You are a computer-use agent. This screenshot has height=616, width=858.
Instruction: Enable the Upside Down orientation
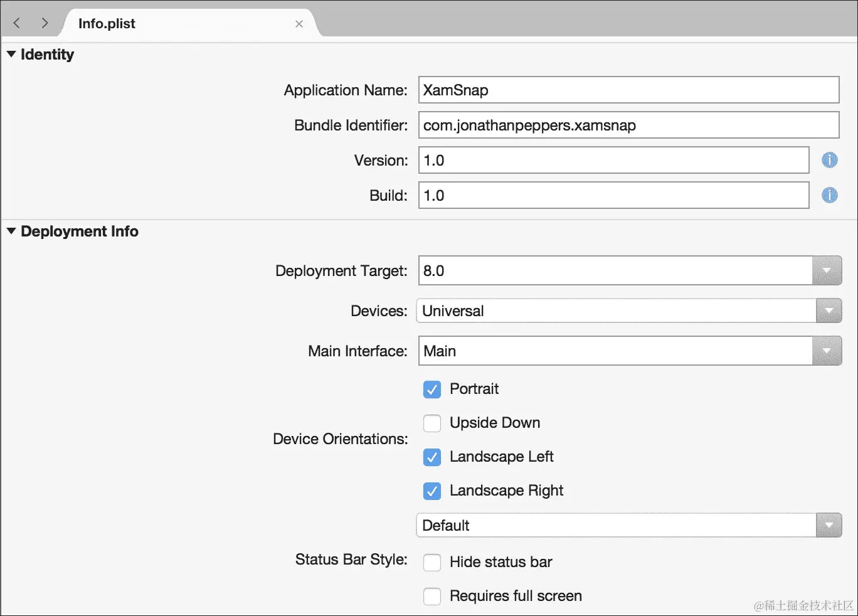click(x=432, y=423)
